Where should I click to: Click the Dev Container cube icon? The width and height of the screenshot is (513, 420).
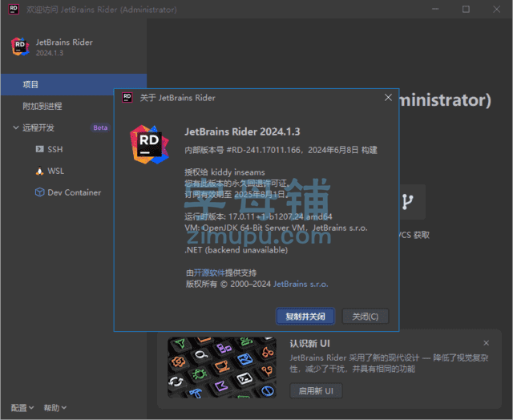[39, 192]
